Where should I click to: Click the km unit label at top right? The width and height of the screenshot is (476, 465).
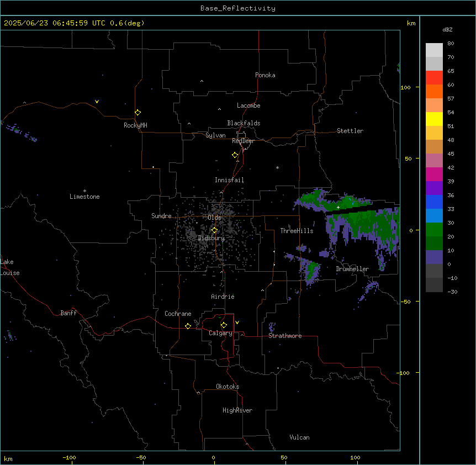click(x=411, y=23)
